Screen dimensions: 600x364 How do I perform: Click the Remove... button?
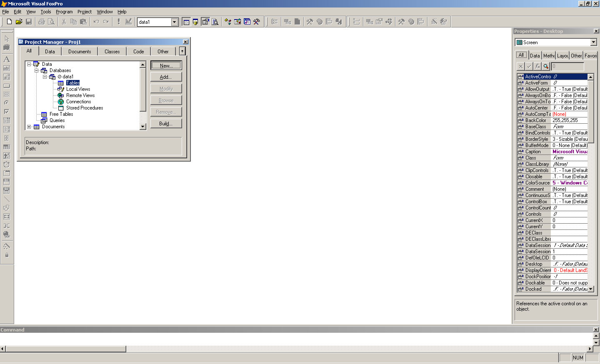coord(166,112)
